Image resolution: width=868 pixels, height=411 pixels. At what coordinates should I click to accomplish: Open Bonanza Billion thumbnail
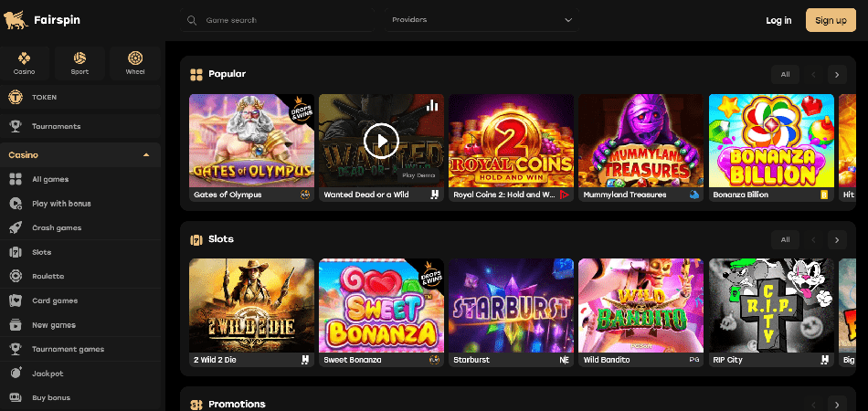tap(771, 141)
